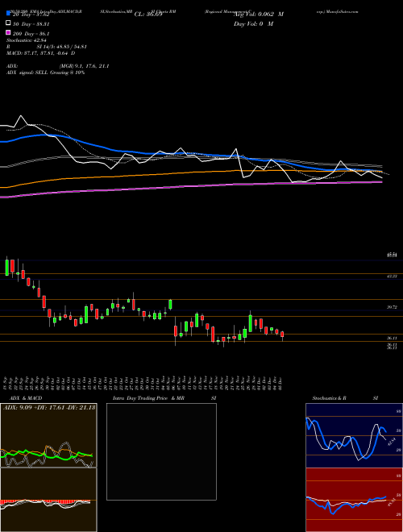Image resolution: width=403 pixels, height=532 pixels.
Task: Click the 43.33 price axis label
Action: 393,276
